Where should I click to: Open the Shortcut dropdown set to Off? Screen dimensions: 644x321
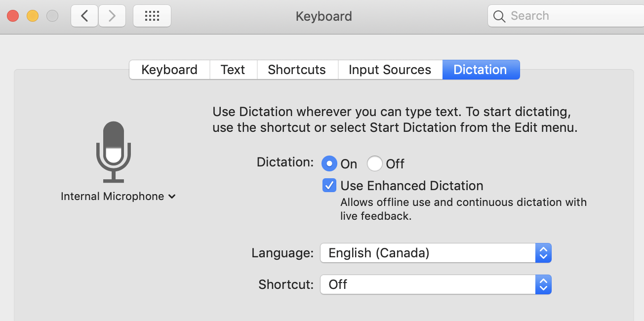pyautogui.click(x=436, y=285)
